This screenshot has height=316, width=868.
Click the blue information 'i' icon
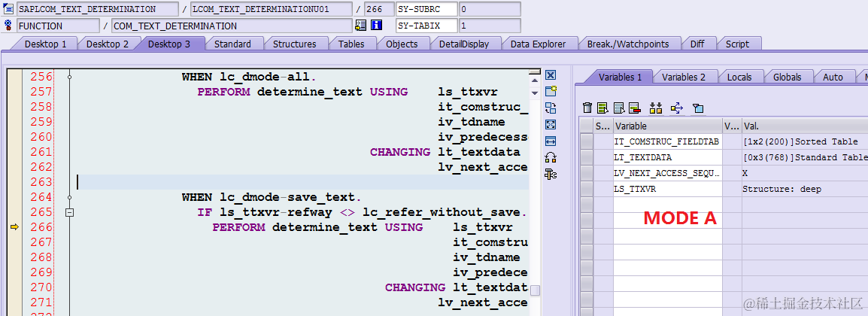coord(376,26)
